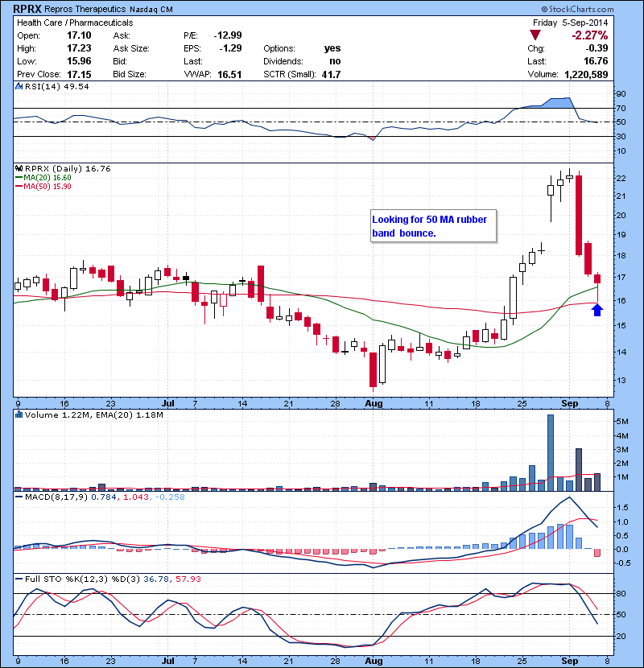Image resolution: width=644 pixels, height=668 pixels.
Task: Click the red MA(50) legend line
Action: click(x=19, y=187)
